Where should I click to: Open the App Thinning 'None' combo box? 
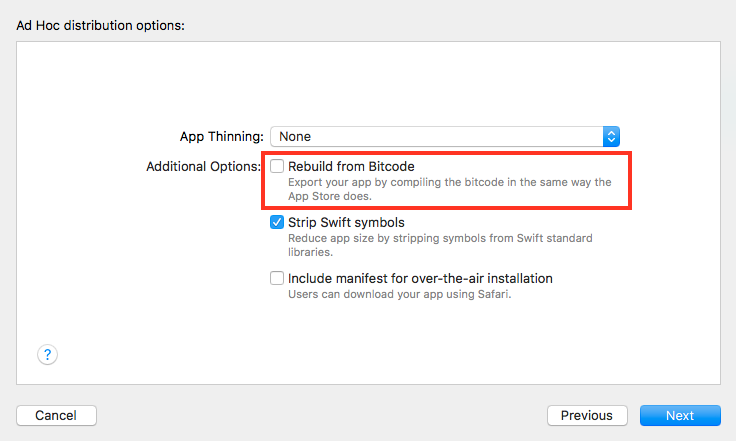pos(445,136)
